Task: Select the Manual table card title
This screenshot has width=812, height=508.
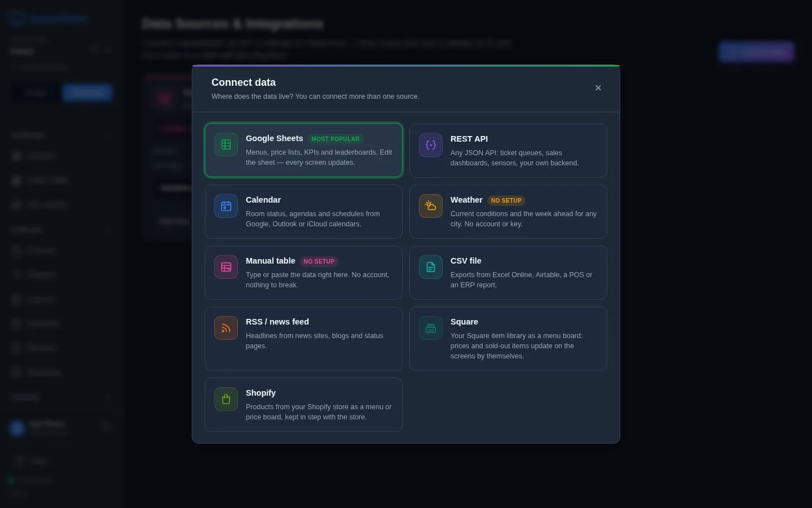Action: [271, 261]
